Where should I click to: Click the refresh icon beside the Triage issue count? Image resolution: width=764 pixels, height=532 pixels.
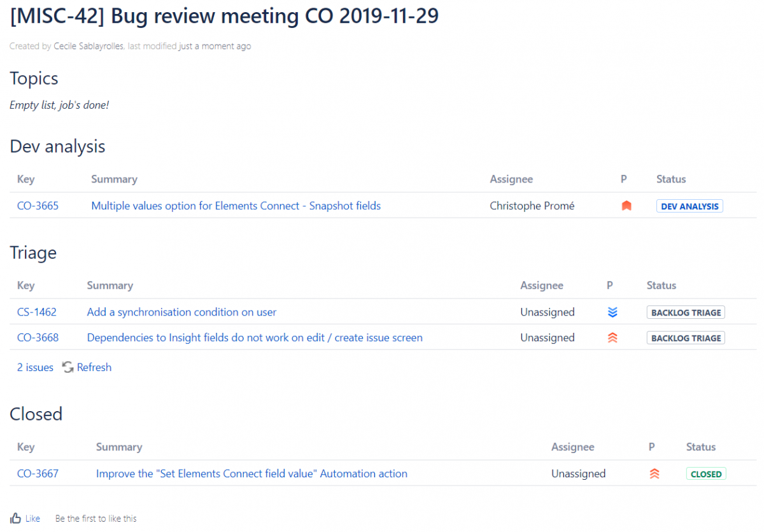pyautogui.click(x=67, y=367)
